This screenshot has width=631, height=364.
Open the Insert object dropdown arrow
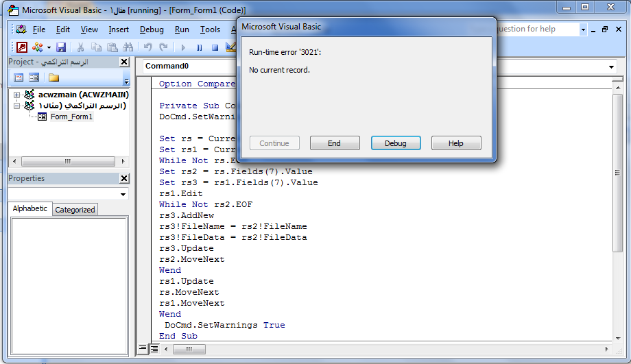pos(49,47)
